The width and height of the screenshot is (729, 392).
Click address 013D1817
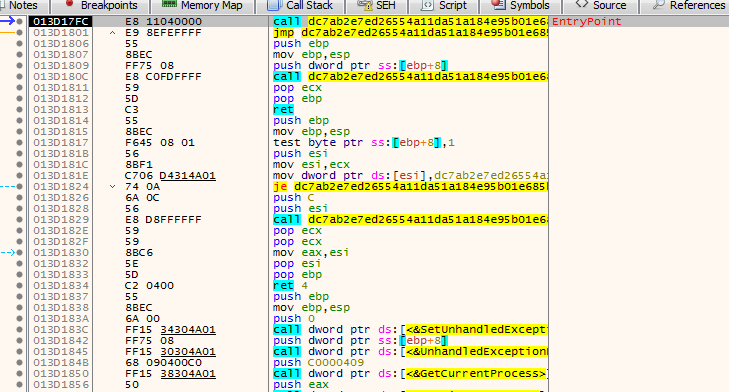pos(60,142)
